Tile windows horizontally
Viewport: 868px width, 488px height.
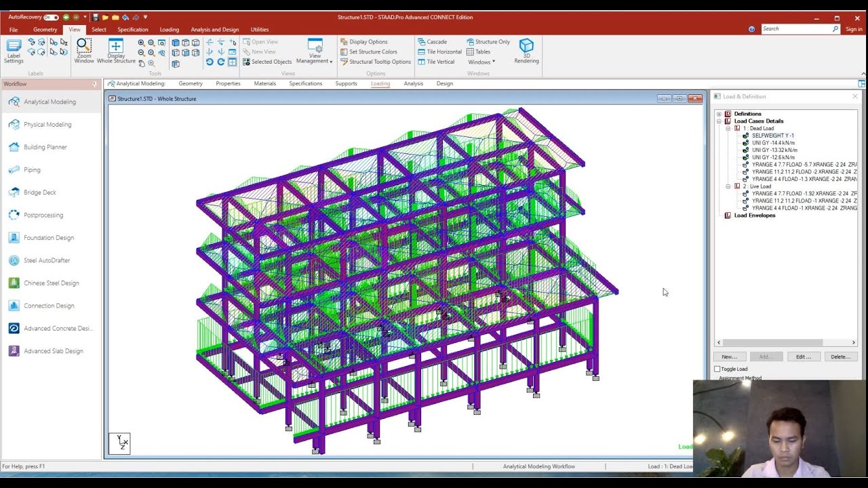click(439, 52)
